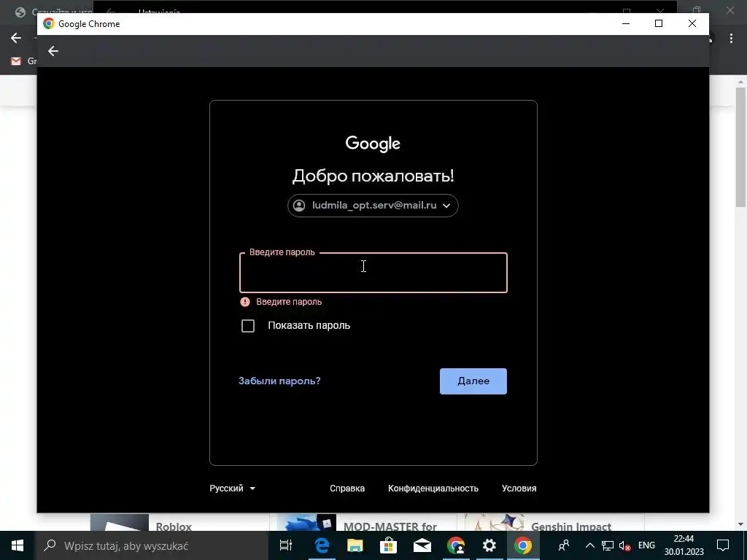Click the Roblox item in background page

[x=174, y=526]
